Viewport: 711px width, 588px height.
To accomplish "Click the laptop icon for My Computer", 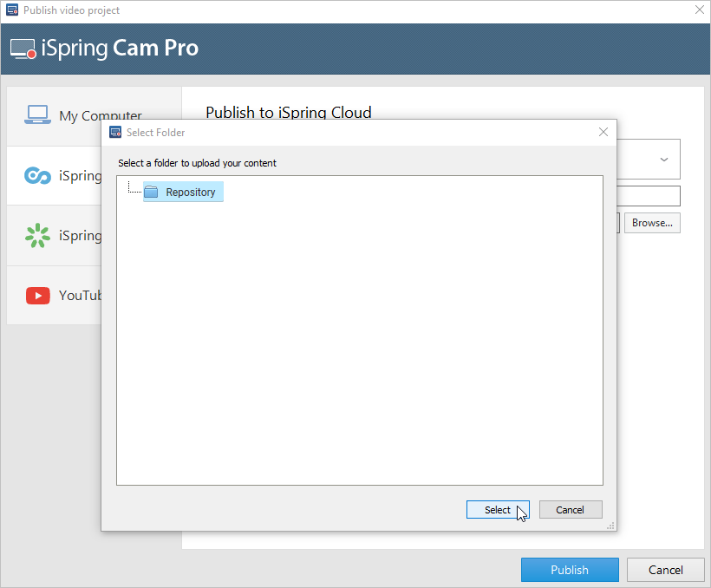I will 37,114.
